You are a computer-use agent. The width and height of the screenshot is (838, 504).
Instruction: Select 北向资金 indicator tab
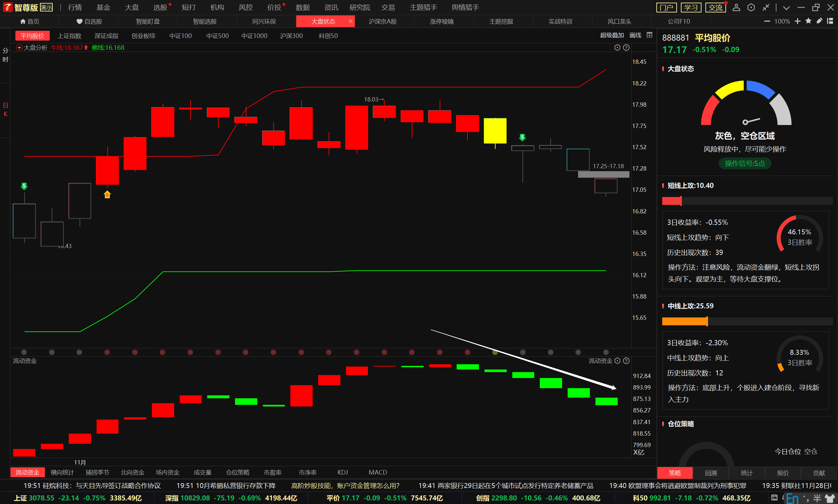pos(133,472)
